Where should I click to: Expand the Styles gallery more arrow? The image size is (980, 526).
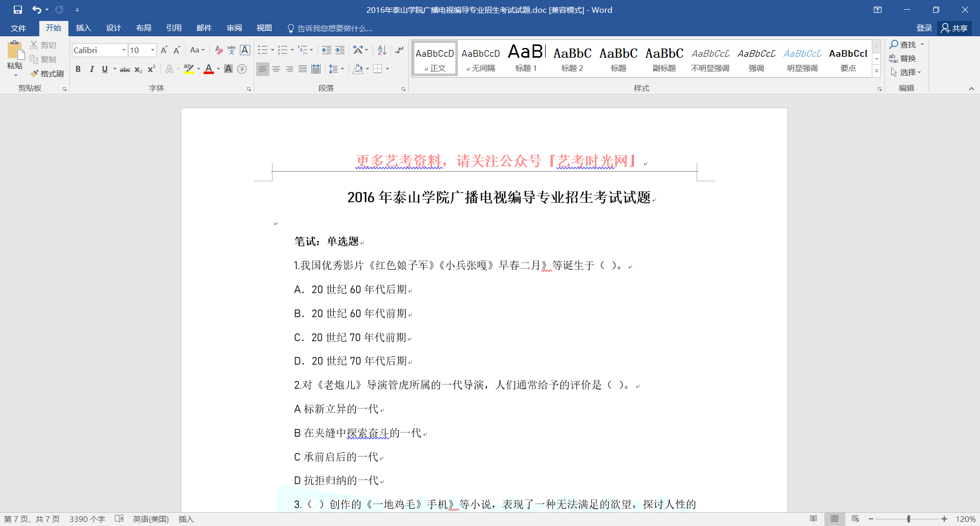(x=876, y=72)
